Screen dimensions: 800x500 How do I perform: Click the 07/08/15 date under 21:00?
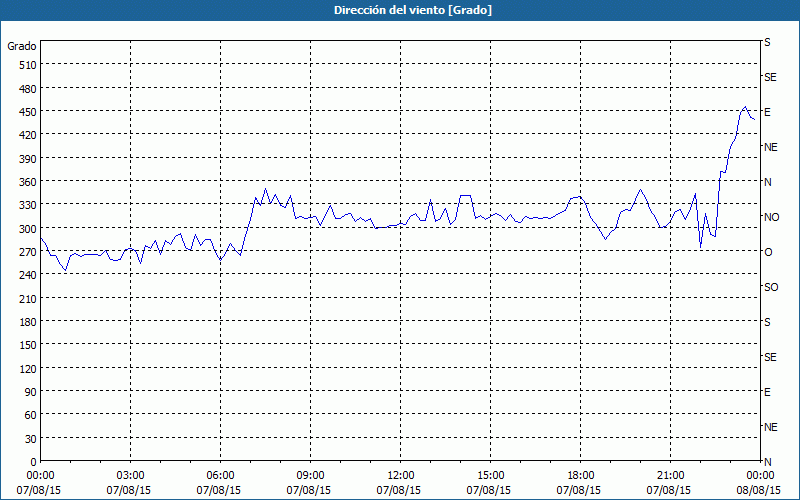[x=668, y=490]
